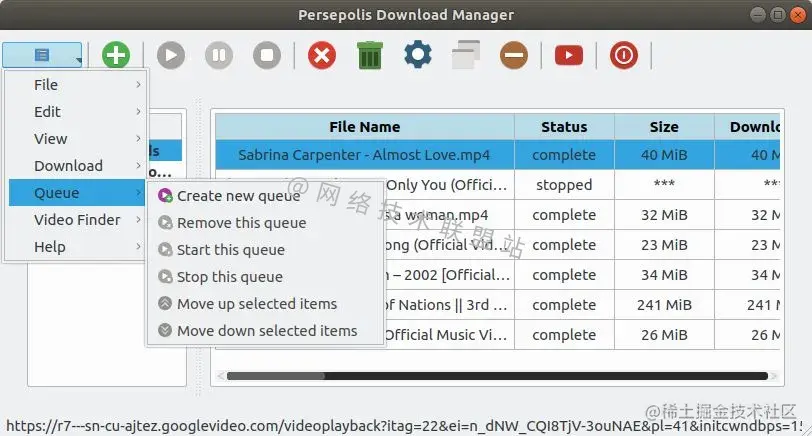Image resolution: width=812 pixels, height=436 pixels.
Task: Click the red remove download X icon
Action: click(322, 55)
